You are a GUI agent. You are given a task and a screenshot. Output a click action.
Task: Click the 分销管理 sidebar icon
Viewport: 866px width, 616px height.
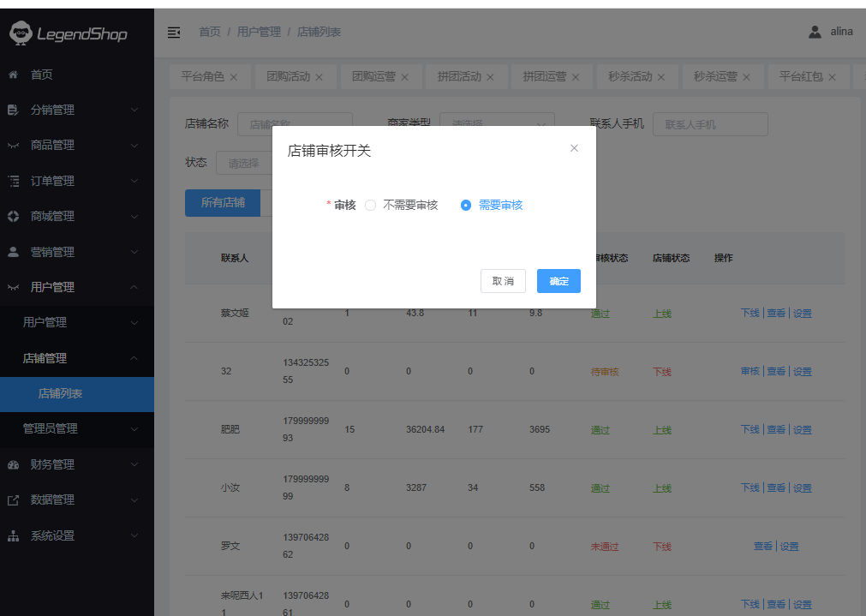(x=14, y=110)
